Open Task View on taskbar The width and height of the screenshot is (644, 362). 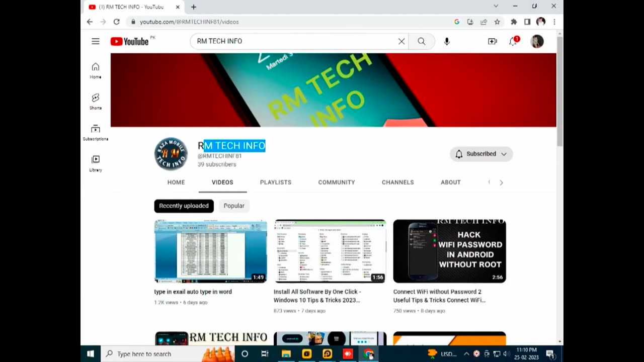click(x=265, y=354)
